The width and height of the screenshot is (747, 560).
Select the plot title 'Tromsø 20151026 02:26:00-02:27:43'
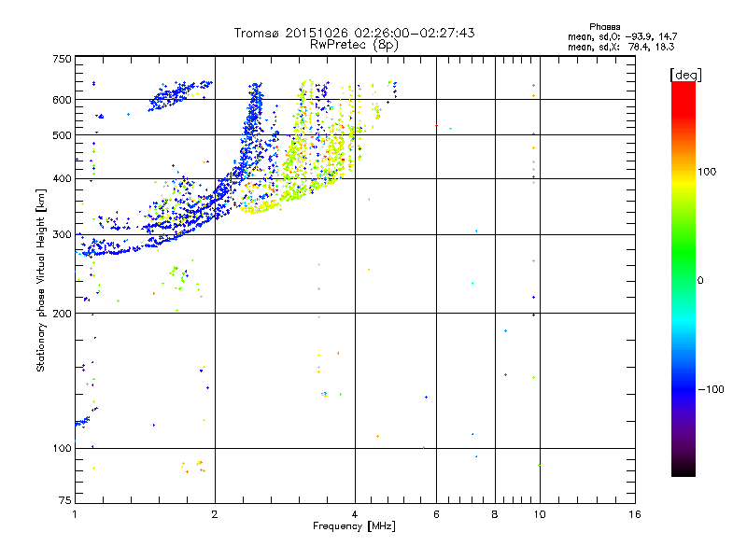pos(354,33)
